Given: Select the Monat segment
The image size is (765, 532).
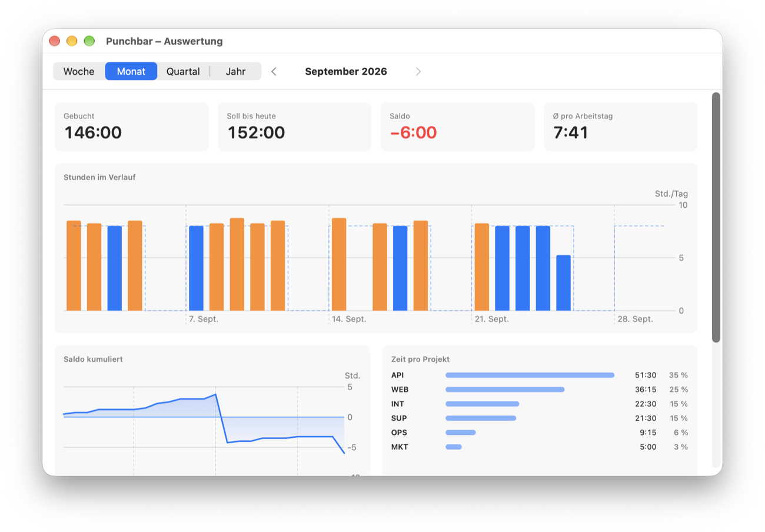Looking at the screenshot, I should [131, 71].
